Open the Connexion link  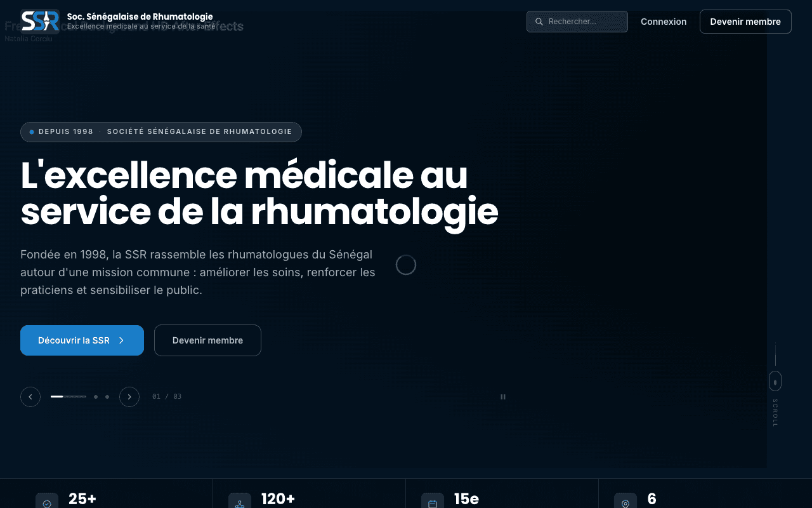664,22
